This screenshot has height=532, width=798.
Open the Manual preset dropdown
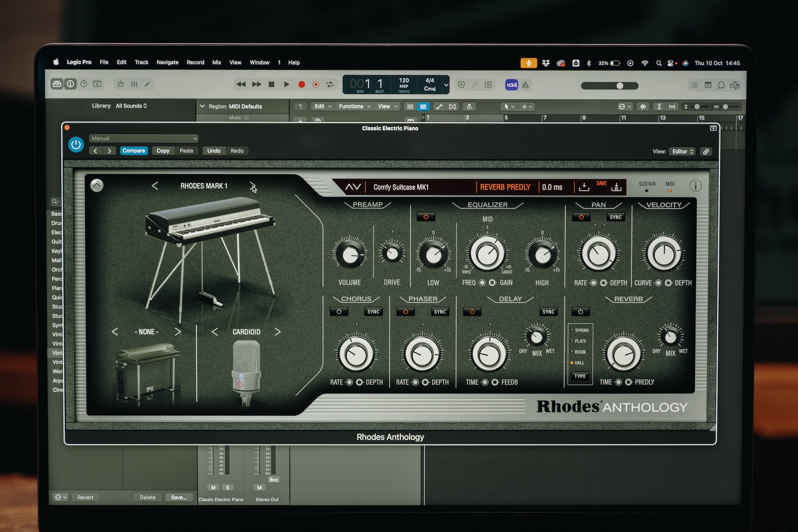pyautogui.click(x=143, y=138)
